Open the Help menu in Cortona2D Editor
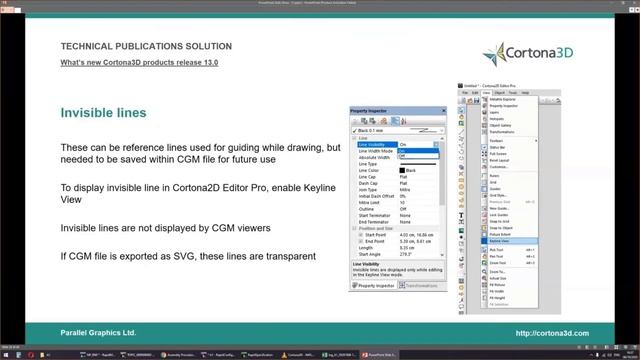The image size is (640, 360). point(525,93)
